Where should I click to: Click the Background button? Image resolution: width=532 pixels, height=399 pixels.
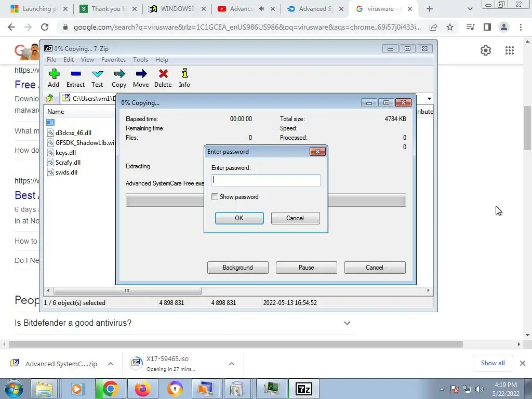(238, 268)
